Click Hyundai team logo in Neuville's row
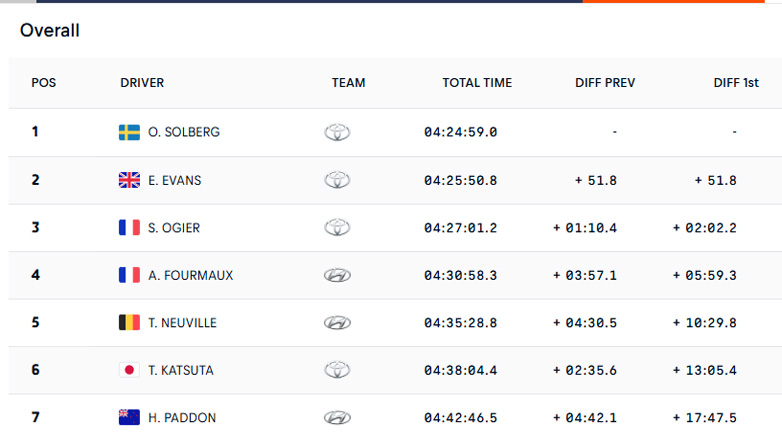Viewport: 782px width, 440px height. click(x=337, y=323)
